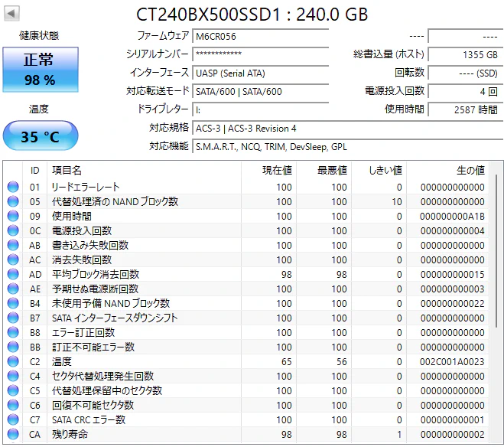
Task: Click the masked serial number field
Action: pos(261,54)
